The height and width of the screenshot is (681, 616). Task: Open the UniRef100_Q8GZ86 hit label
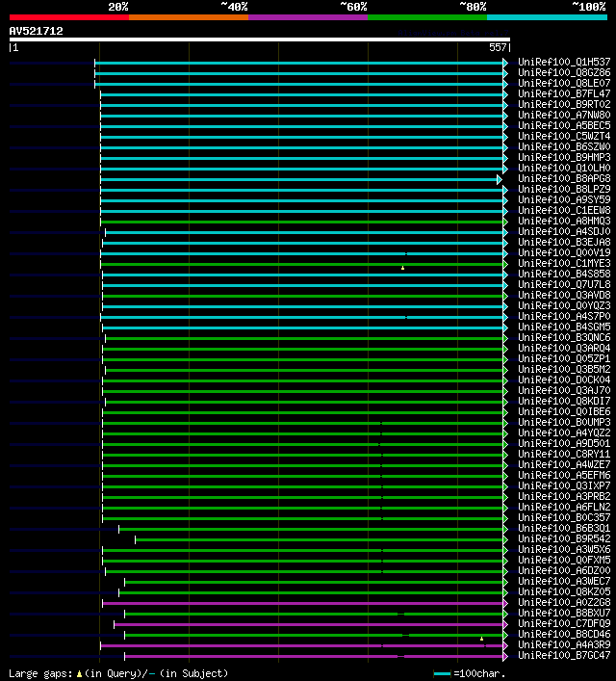pyautogui.click(x=564, y=72)
